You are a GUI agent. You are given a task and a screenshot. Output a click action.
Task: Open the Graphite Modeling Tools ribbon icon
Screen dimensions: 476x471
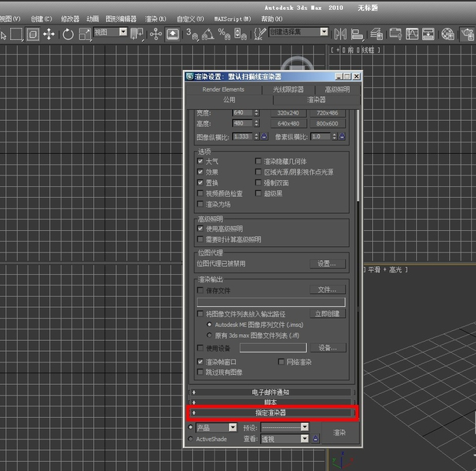[395, 34]
